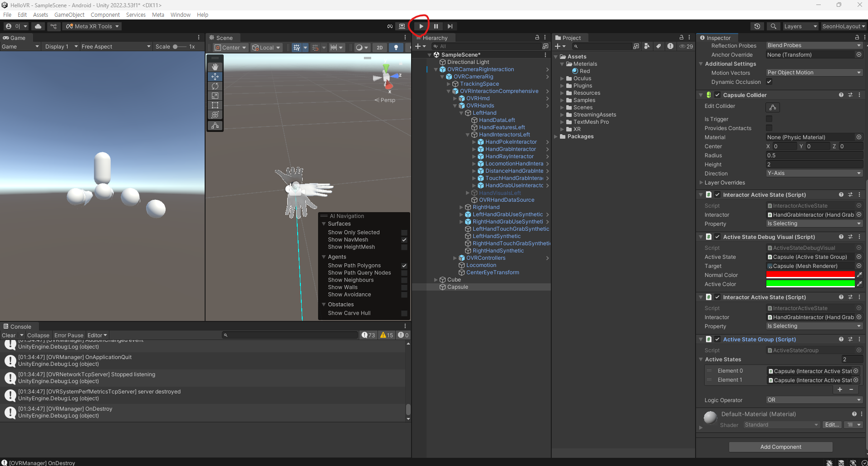
Task: Lock the Inspector panel
Action: click(x=857, y=38)
